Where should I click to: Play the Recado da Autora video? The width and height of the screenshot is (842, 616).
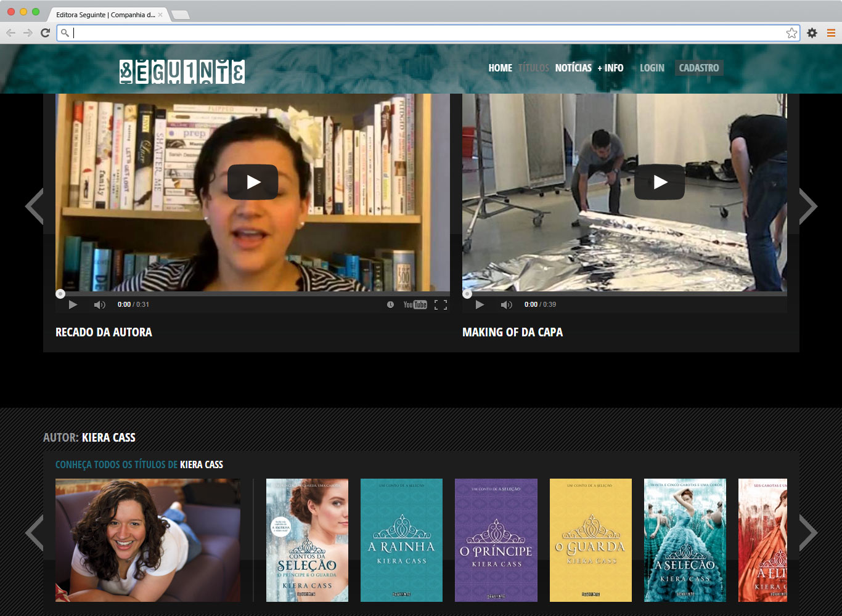click(x=253, y=182)
